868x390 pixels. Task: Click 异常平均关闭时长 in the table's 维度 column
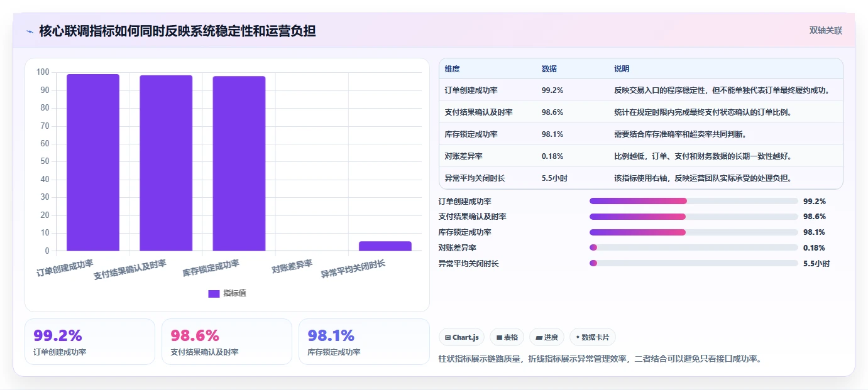coord(475,178)
